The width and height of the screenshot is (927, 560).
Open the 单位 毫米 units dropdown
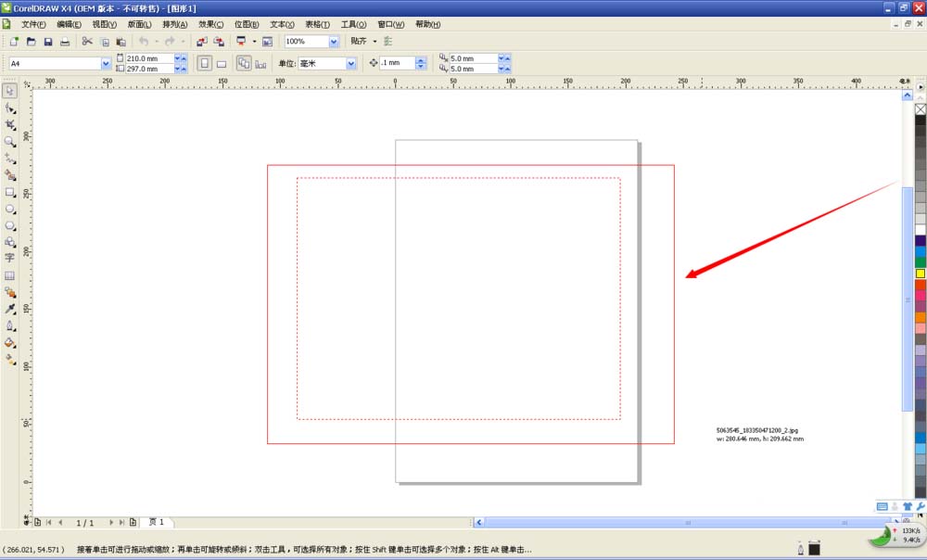click(x=351, y=63)
